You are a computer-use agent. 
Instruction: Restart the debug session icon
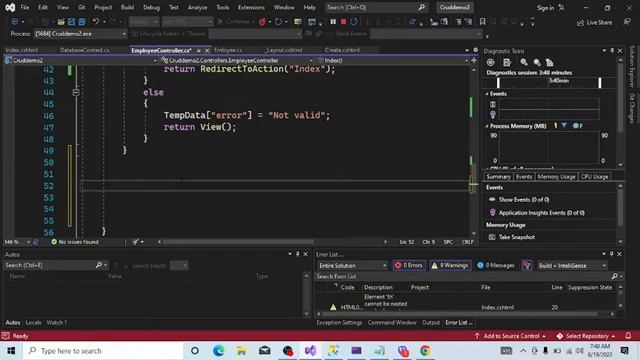(x=354, y=22)
